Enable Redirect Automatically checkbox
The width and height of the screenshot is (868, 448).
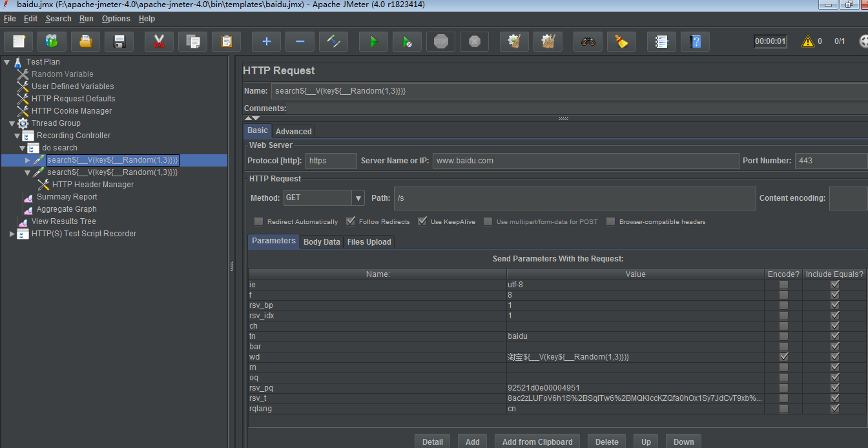(x=259, y=221)
